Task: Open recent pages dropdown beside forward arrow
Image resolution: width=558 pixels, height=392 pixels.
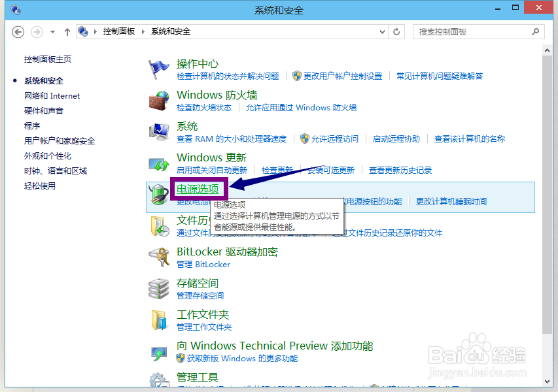Action: coord(51,31)
